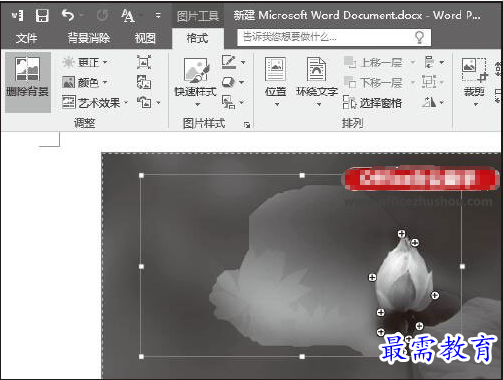Click the 调整 group label
The height and width of the screenshot is (380, 503).
[85, 124]
